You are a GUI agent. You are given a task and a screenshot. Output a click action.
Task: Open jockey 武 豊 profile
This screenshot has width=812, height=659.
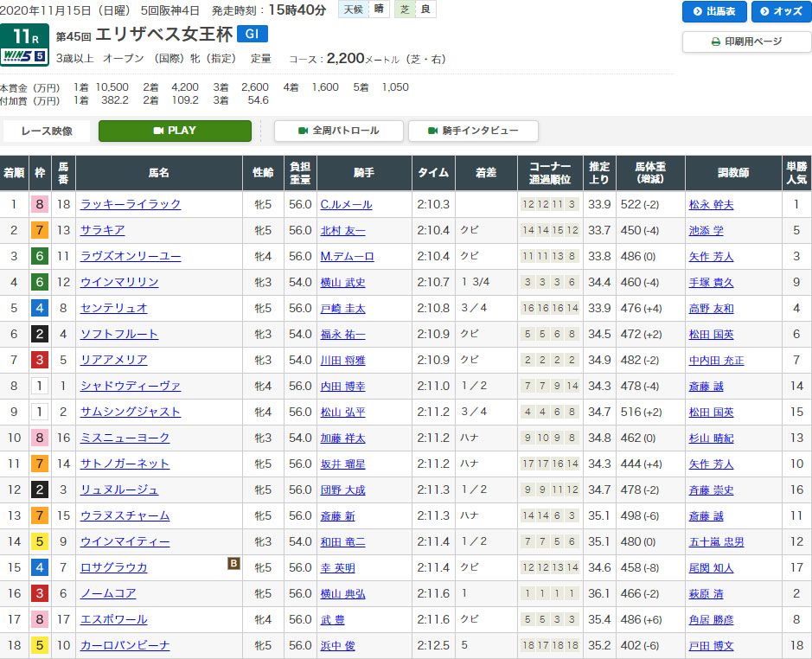point(331,619)
